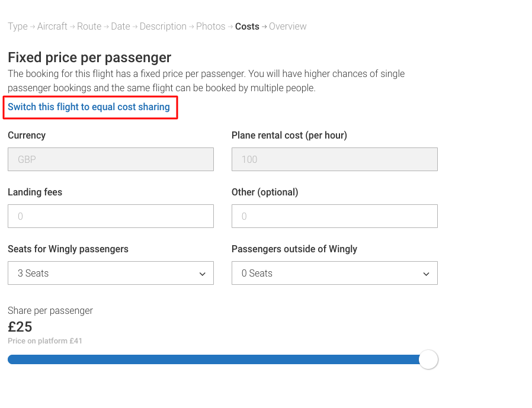Click the Currency GBP field
532x408 pixels.
(111, 159)
